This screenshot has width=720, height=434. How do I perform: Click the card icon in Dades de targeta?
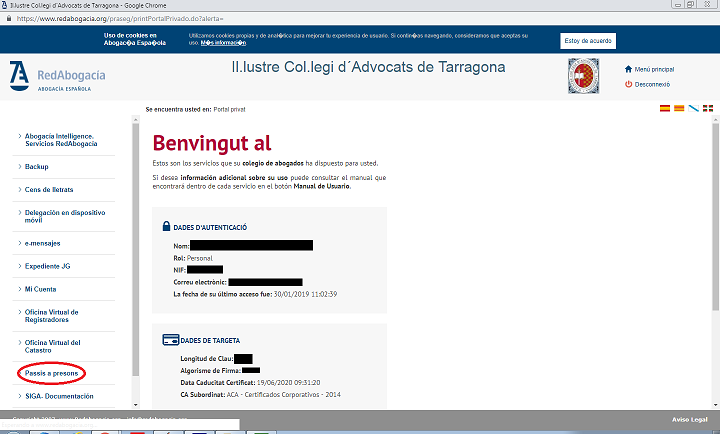pyautogui.click(x=170, y=340)
